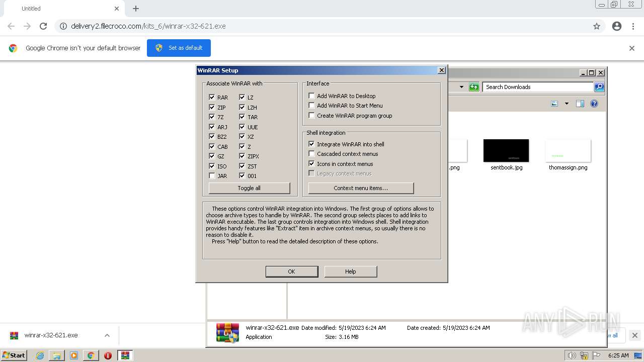This screenshot has width=644, height=362.
Task: Open Context menu items dialog
Action: point(361,188)
